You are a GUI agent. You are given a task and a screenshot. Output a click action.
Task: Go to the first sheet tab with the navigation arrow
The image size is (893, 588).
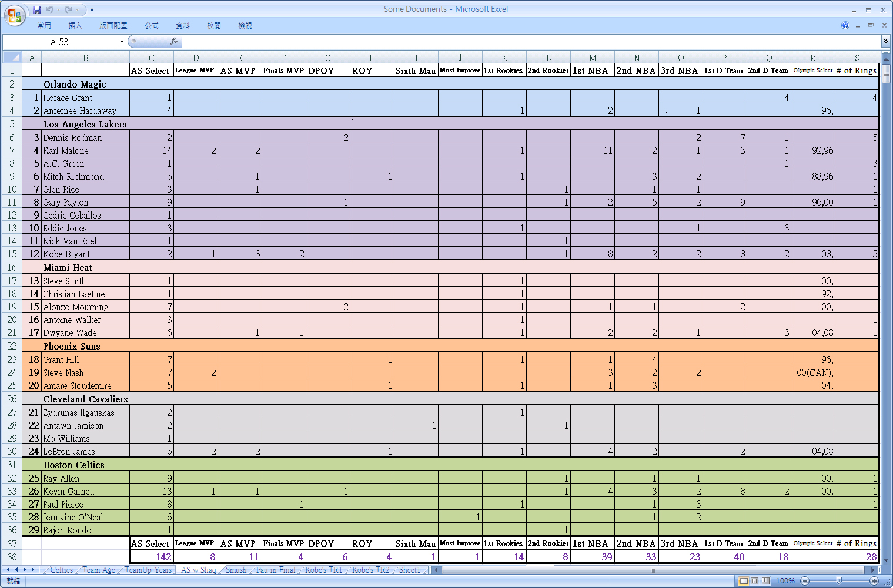[x=8, y=570]
